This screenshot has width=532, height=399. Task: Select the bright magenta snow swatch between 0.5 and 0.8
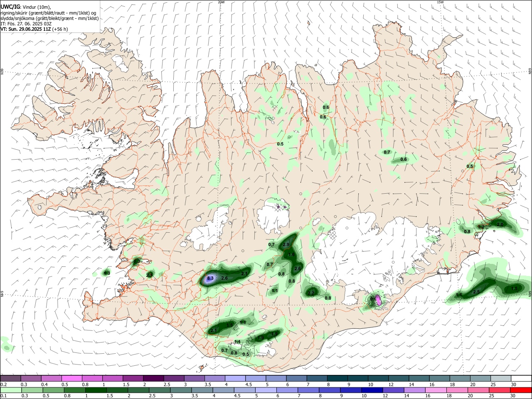pyautogui.click(x=71, y=378)
